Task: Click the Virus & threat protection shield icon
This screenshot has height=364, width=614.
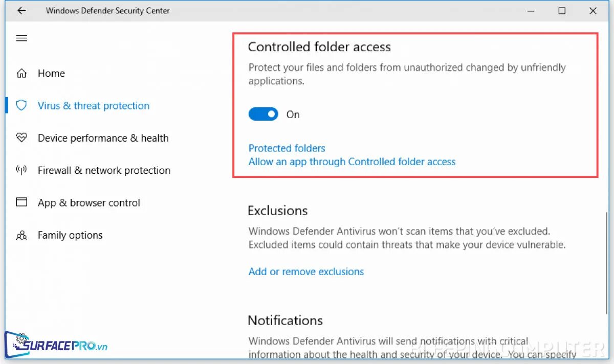Action: coord(21,105)
